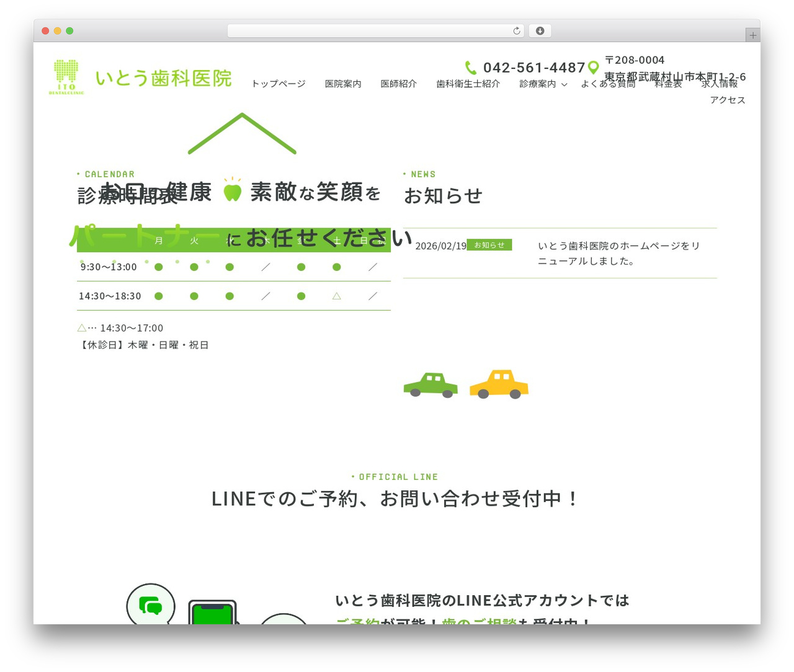Expand the 診療案内 dropdown chevron
The height and width of the screenshot is (672, 794).
(564, 84)
